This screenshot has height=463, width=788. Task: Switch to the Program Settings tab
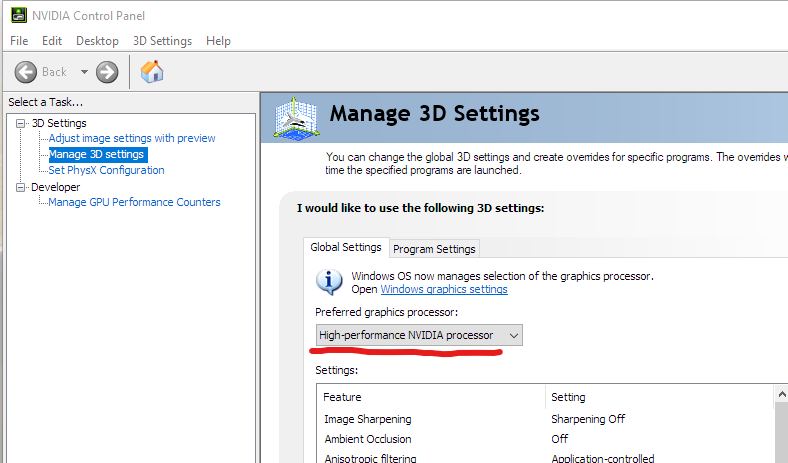pos(434,249)
